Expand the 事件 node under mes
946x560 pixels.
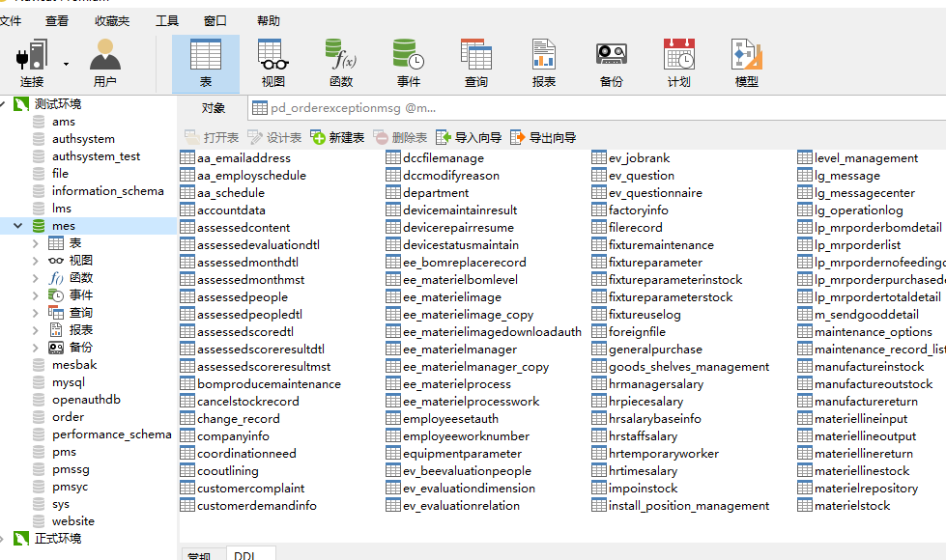point(35,296)
